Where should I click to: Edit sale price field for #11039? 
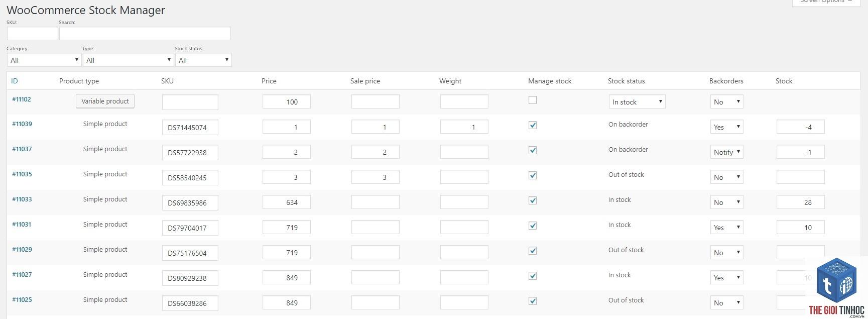(x=376, y=127)
